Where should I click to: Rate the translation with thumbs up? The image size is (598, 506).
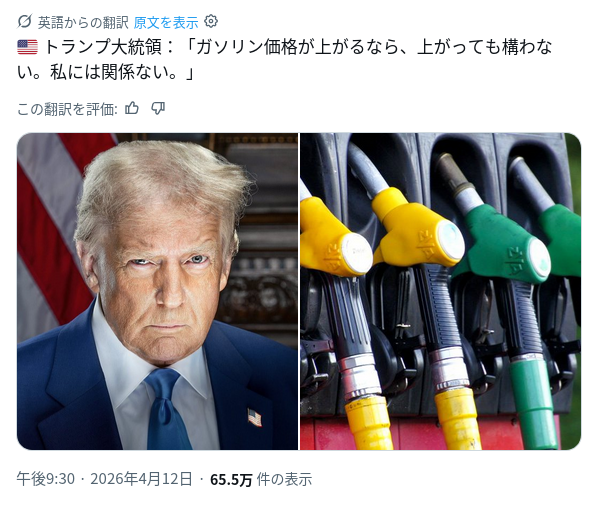click(132, 109)
